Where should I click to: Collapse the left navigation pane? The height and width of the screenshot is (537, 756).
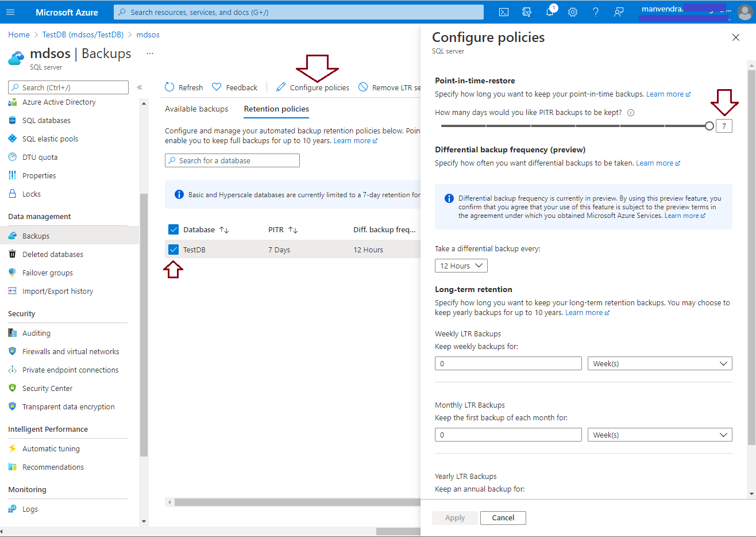click(x=140, y=87)
